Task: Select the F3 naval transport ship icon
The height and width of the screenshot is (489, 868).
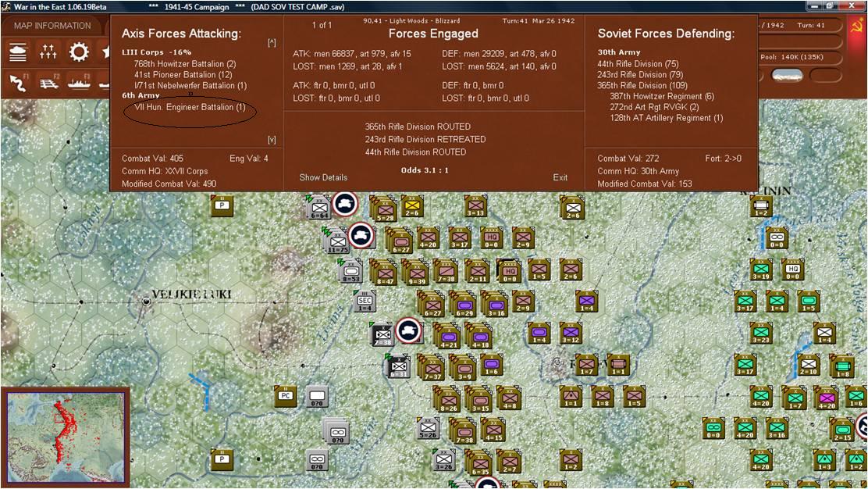Action: click(x=79, y=83)
